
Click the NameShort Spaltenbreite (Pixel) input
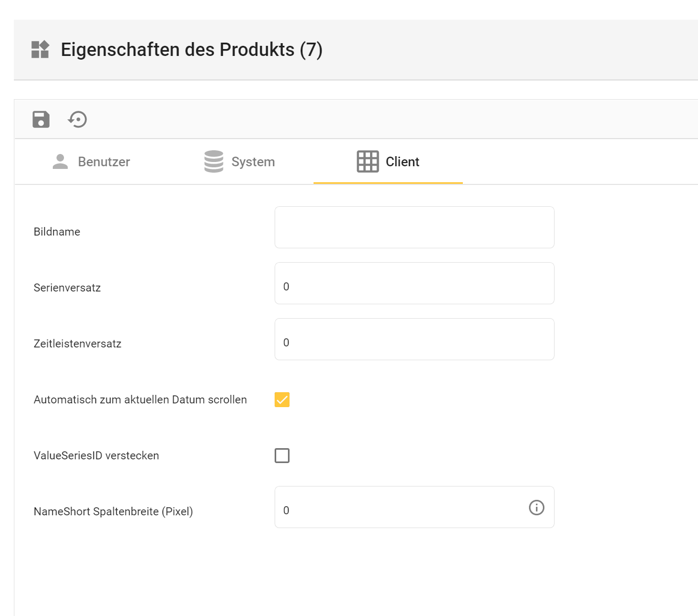400,507
